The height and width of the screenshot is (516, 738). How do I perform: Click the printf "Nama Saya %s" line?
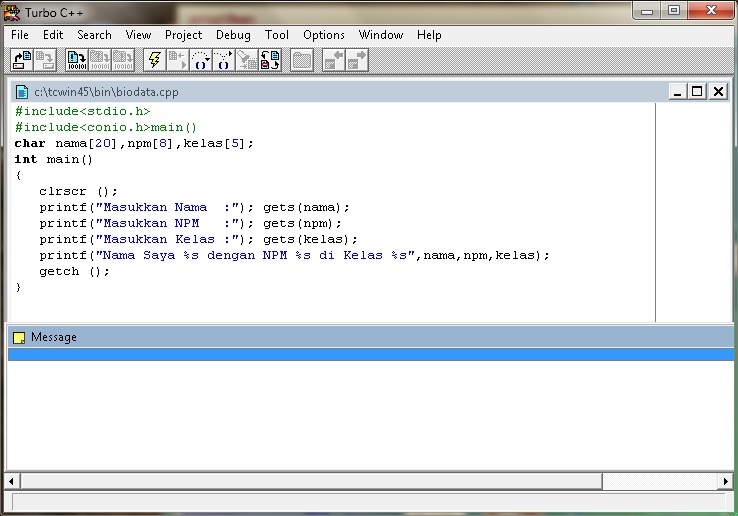[294, 255]
